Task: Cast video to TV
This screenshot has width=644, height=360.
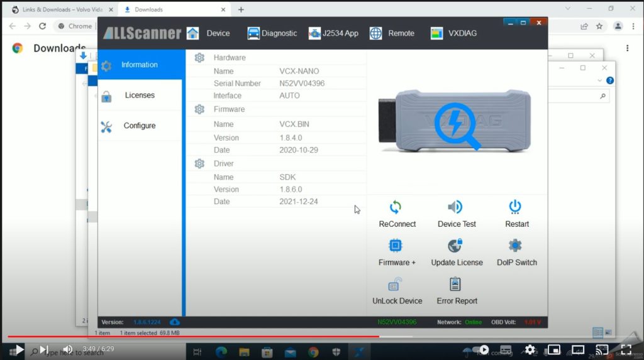Action: pos(602,350)
